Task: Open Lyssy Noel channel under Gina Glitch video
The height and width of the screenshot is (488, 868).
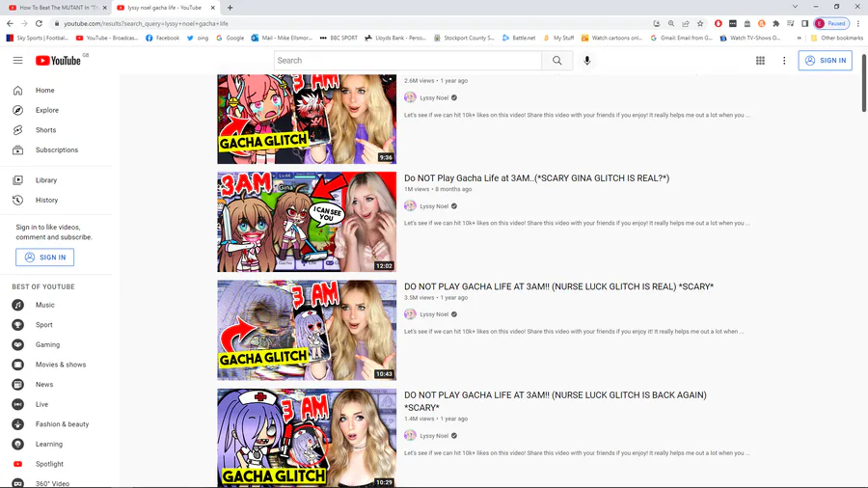Action: [x=434, y=205]
